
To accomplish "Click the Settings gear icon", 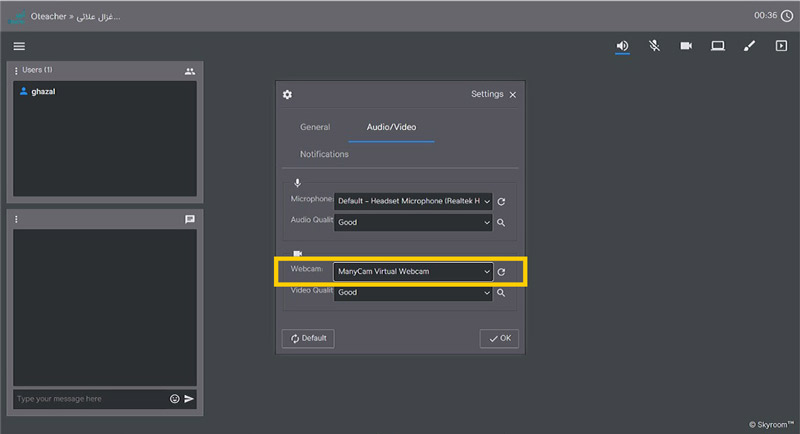I will tap(287, 95).
